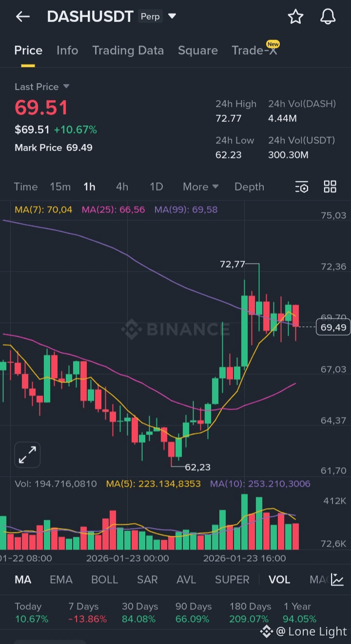Toggle the BOLL indicator

pyautogui.click(x=105, y=579)
